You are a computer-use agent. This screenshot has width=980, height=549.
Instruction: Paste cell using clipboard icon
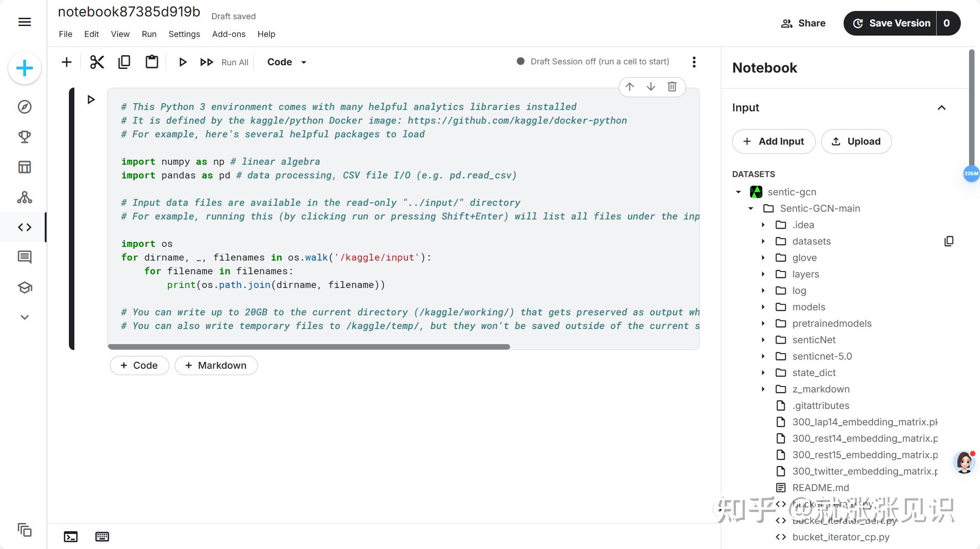151,62
